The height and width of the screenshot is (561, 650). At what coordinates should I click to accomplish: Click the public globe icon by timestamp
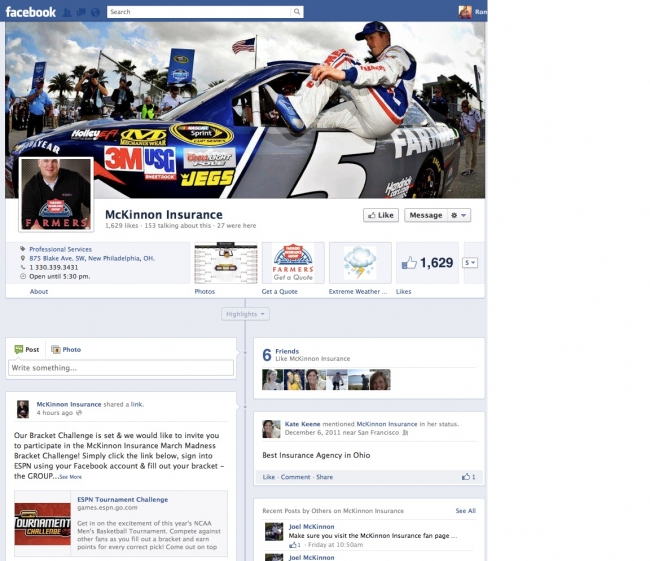(x=79, y=413)
